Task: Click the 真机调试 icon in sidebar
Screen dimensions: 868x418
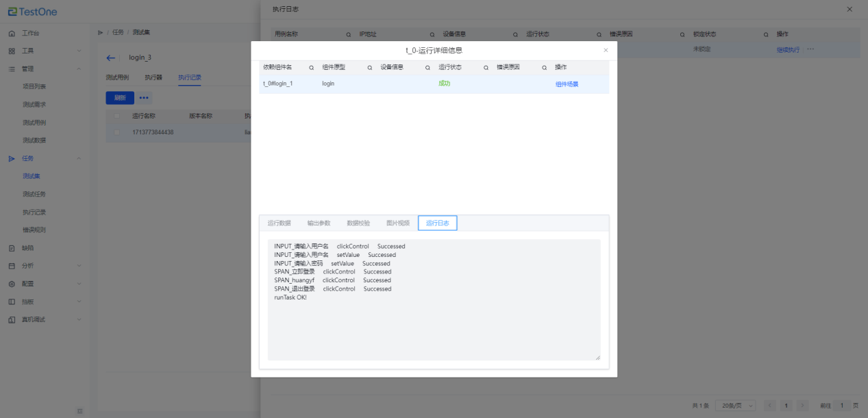Action: coord(12,319)
